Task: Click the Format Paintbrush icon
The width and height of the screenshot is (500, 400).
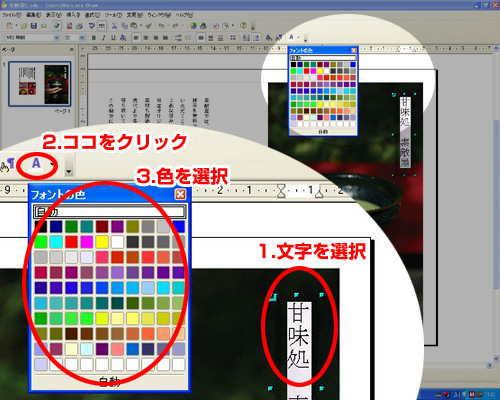Action: click(x=149, y=26)
